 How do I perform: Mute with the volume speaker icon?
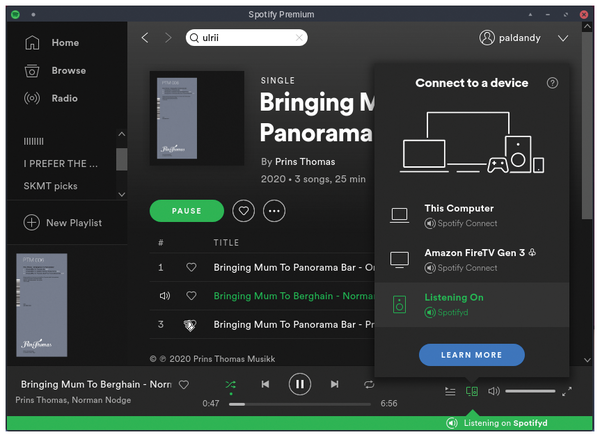(x=494, y=391)
